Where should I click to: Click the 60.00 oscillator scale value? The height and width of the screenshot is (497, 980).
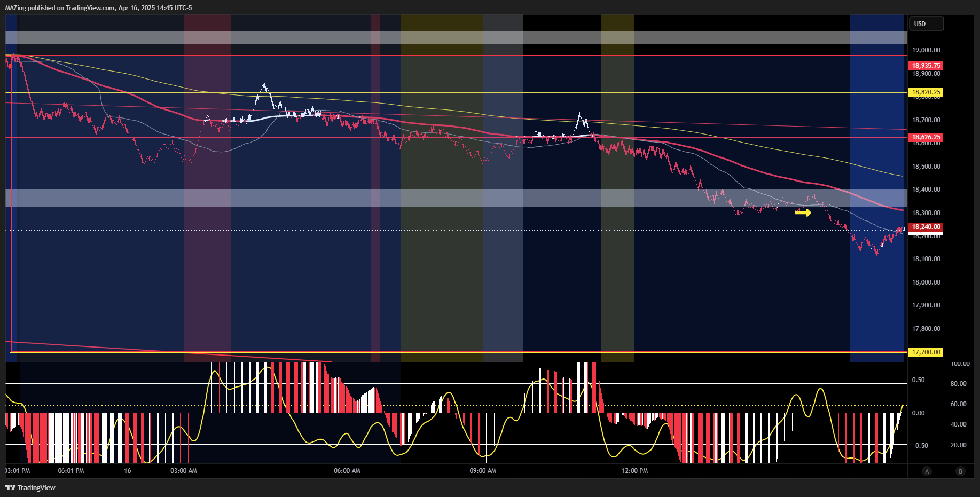[x=958, y=404]
